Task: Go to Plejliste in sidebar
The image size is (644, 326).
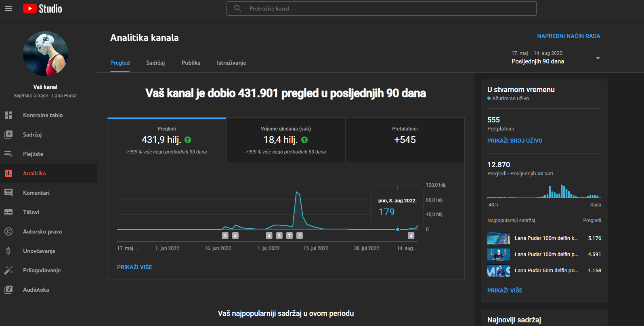Action: pos(33,154)
